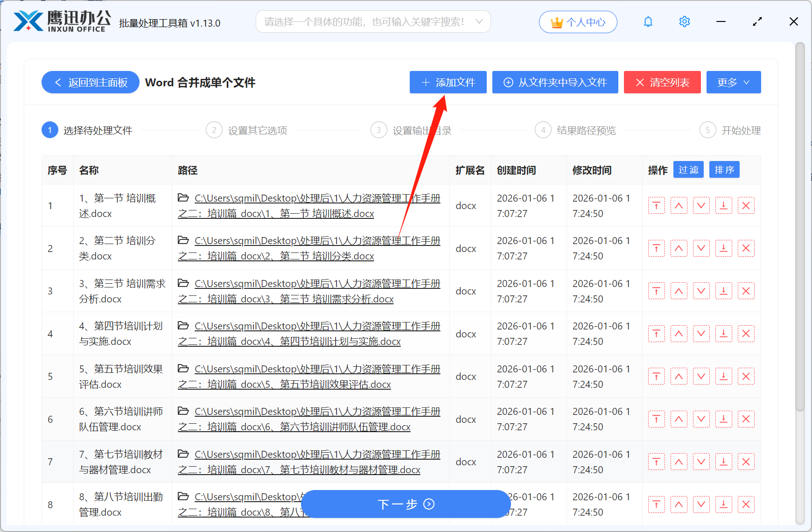Screen dimensions: 812x532
Task: Open the settings gear
Action: tap(684, 21)
